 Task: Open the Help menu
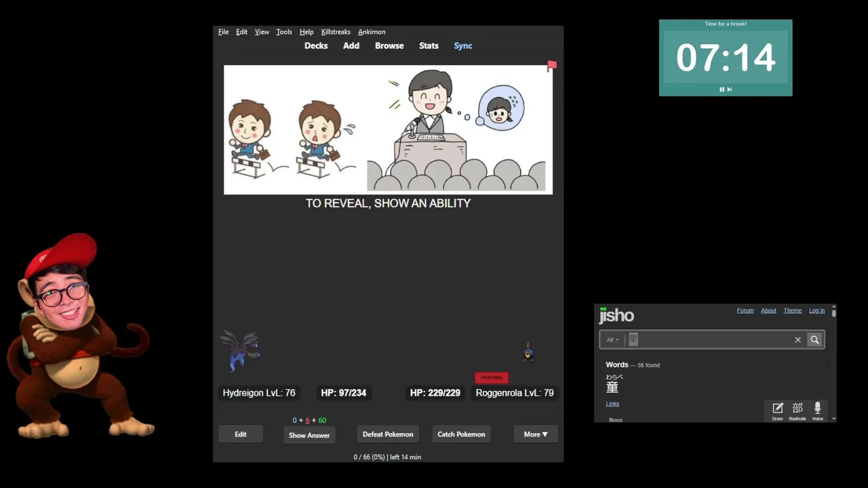point(307,32)
